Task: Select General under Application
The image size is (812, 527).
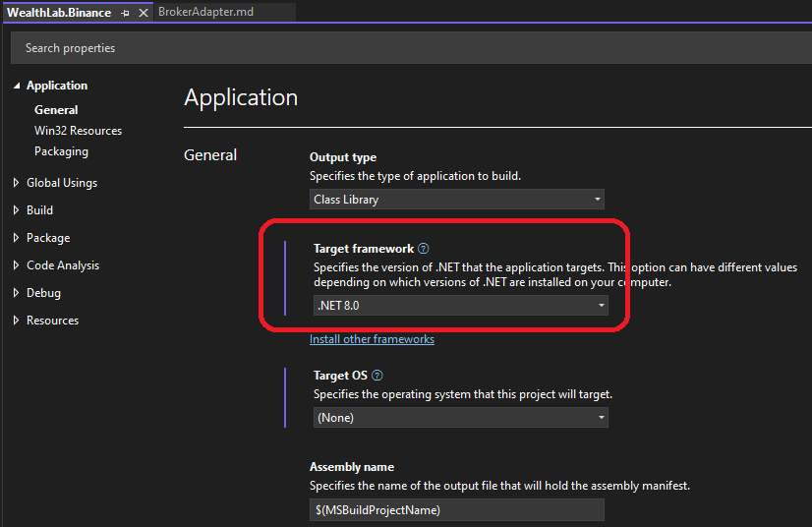Action: click(x=56, y=110)
